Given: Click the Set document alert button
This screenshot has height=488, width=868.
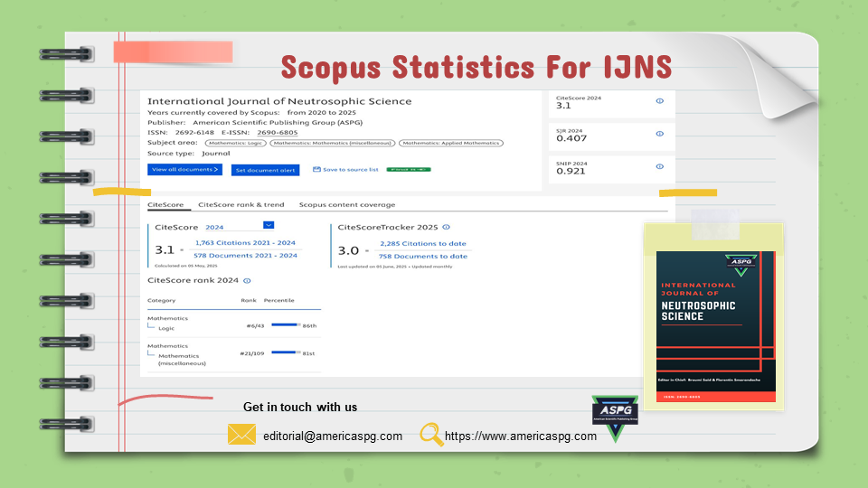Looking at the screenshot, I should tap(265, 170).
